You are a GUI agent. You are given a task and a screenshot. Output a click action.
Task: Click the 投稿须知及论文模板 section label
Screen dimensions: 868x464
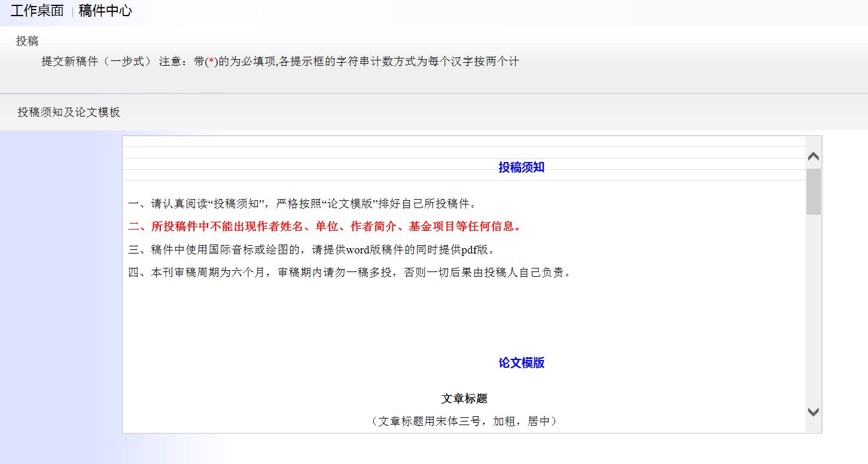69,112
